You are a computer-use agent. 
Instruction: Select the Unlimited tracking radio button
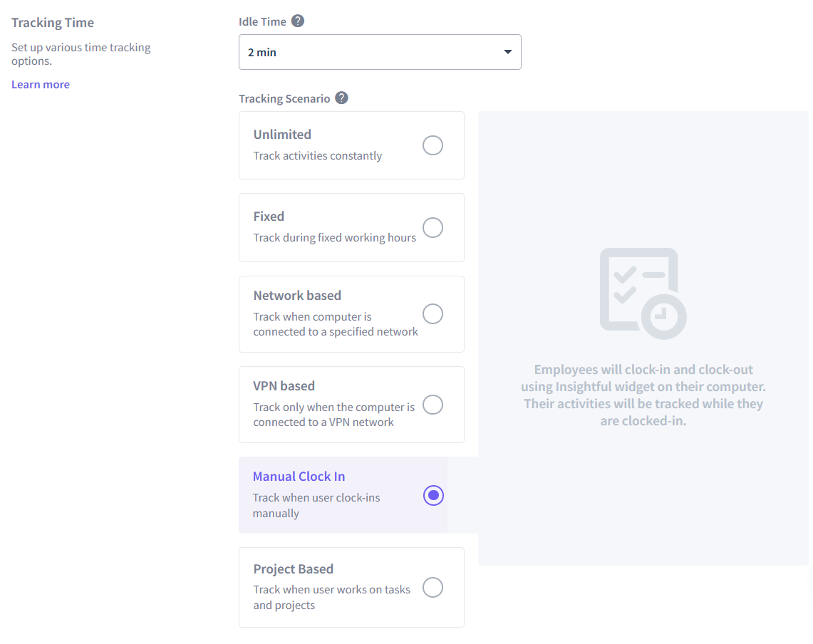coord(433,146)
